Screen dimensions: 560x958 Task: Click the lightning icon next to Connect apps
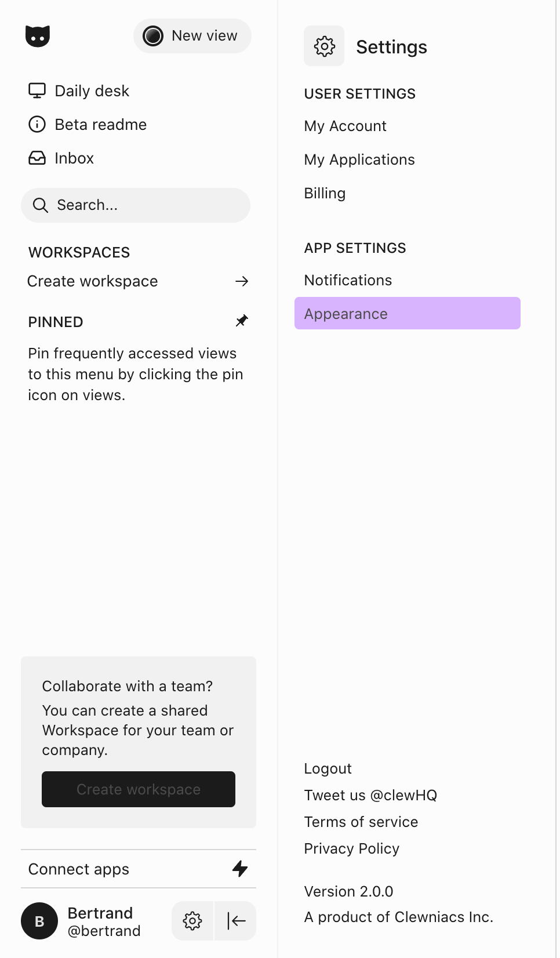coord(239,869)
